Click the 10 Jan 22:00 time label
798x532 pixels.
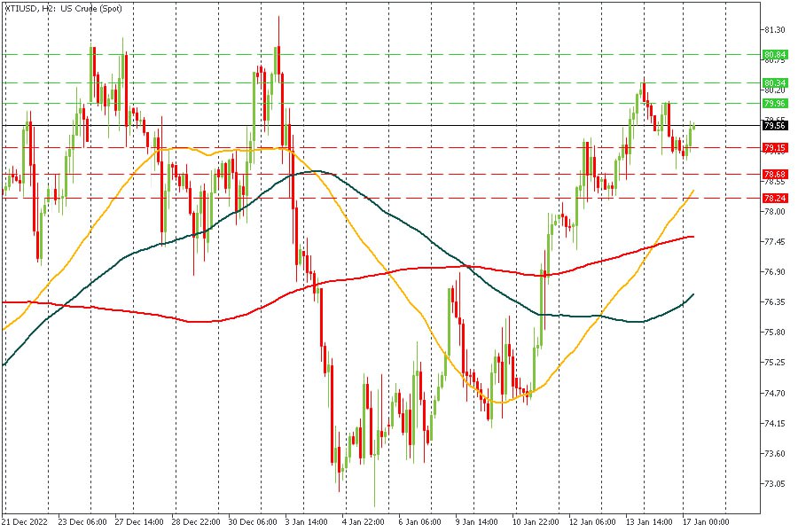click(536, 522)
